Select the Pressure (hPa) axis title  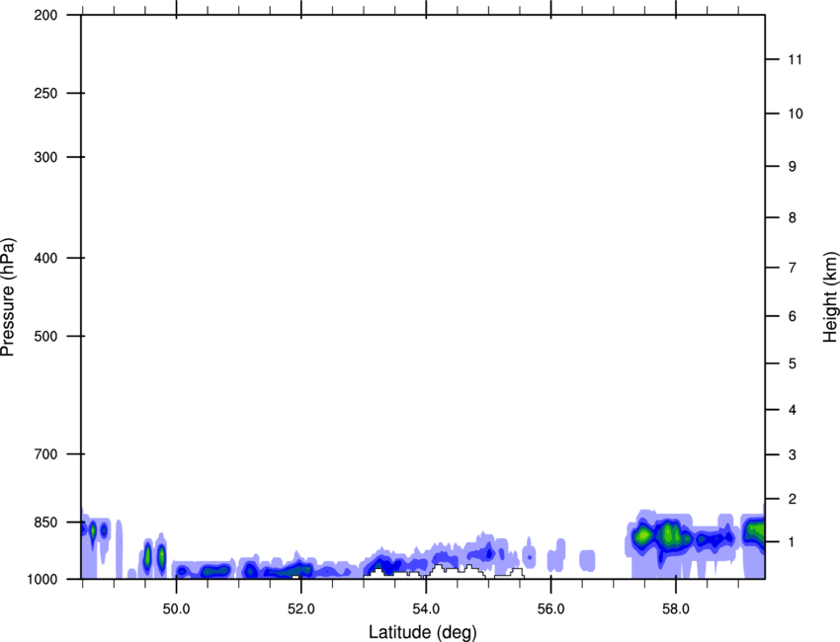(8, 297)
